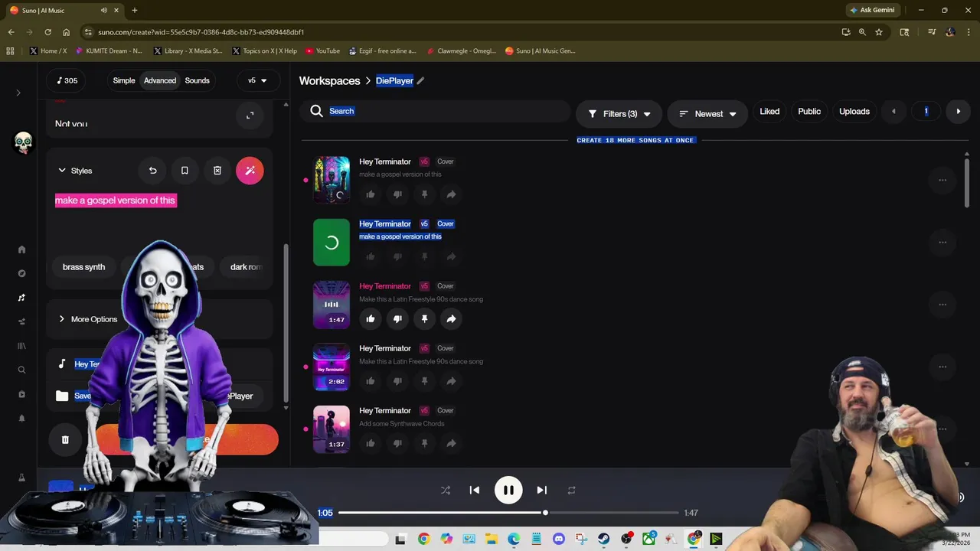Switch to Simple create mode
This screenshot has width=980, height=551.
point(124,80)
